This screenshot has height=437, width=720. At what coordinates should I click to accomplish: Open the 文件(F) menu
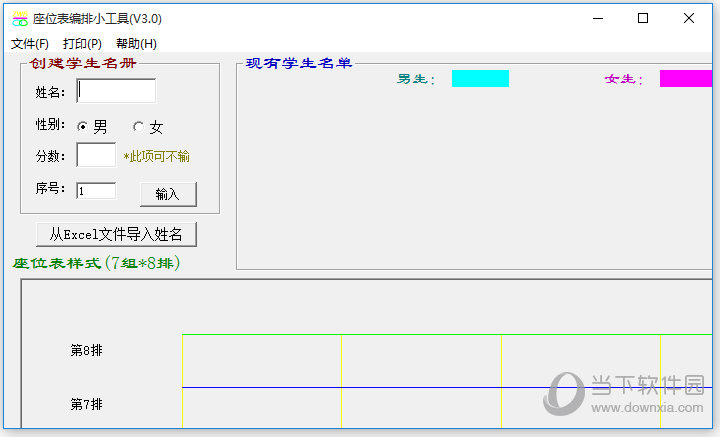coord(29,44)
